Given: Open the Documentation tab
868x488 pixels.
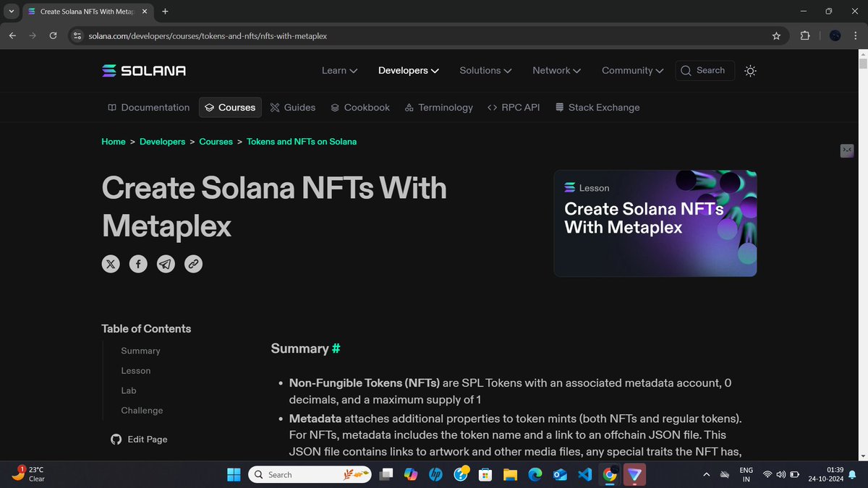Looking at the screenshot, I should pyautogui.click(x=148, y=107).
